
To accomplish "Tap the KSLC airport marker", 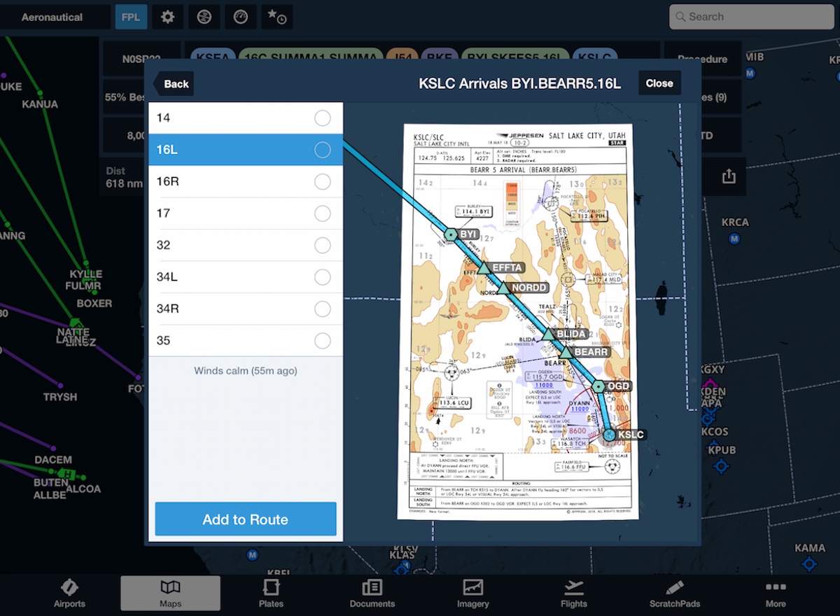I will [x=610, y=435].
